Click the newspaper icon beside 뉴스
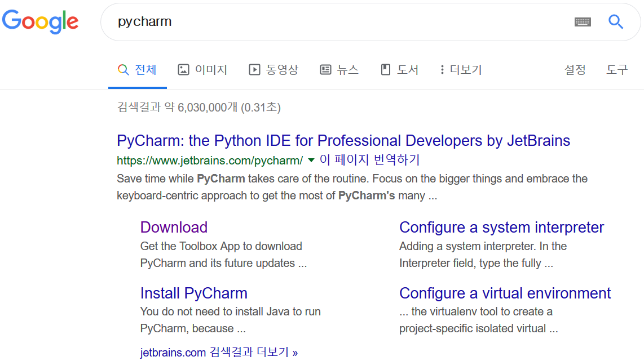644x361 pixels. (x=325, y=70)
